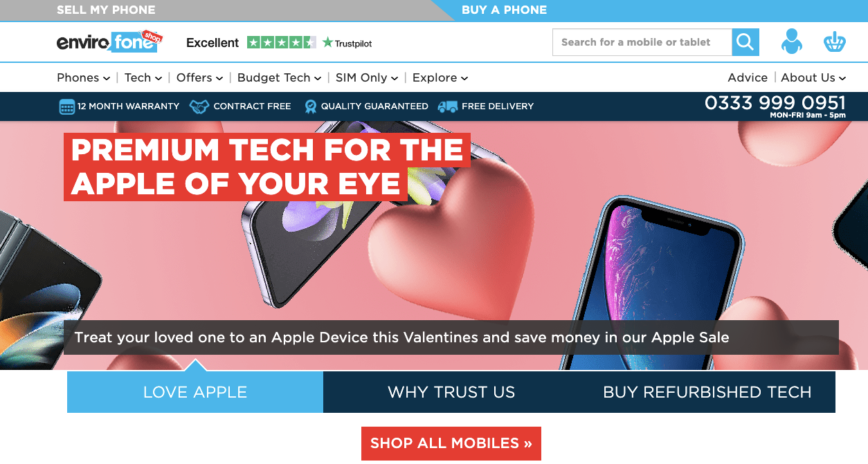Select the Buy Refurbished Tech tab
The height and width of the screenshot is (464, 868).
click(707, 392)
